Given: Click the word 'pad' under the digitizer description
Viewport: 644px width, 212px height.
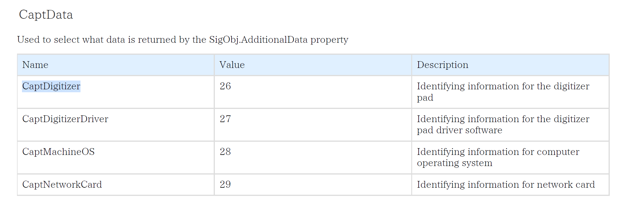Looking at the screenshot, I should click(x=425, y=98).
